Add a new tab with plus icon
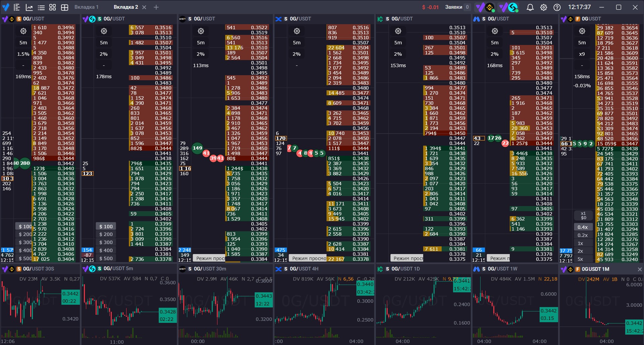The image size is (644, 345). [x=156, y=7]
